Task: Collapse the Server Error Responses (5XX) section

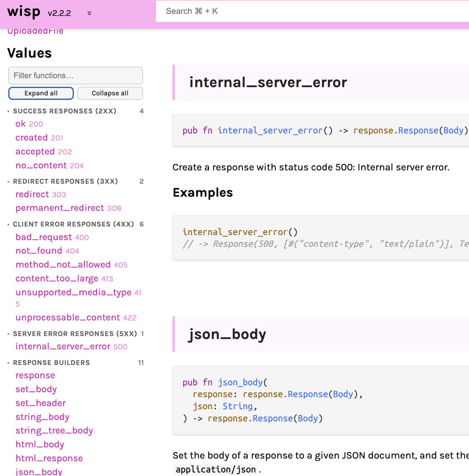Action: [75, 334]
